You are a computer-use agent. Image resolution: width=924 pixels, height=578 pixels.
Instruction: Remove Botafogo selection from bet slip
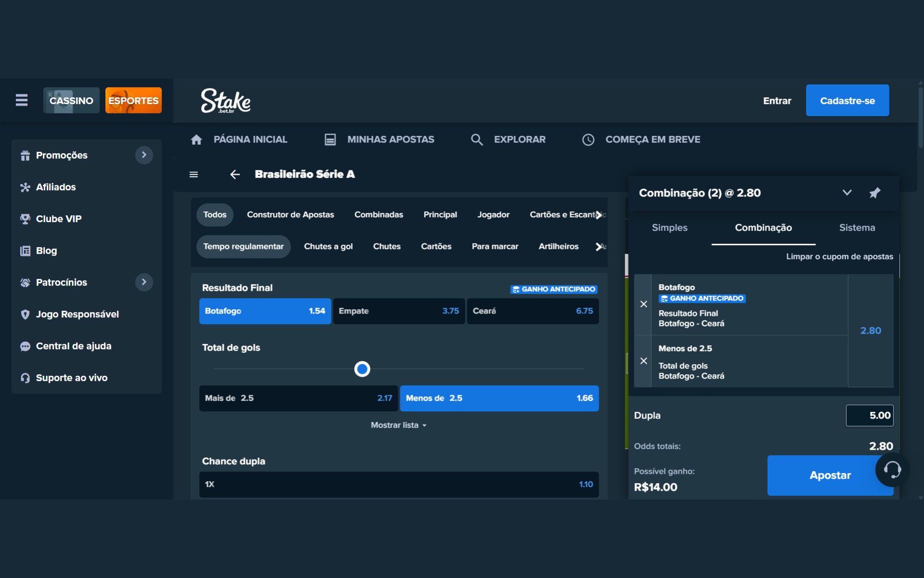pyautogui.click(x=643, y=304)
